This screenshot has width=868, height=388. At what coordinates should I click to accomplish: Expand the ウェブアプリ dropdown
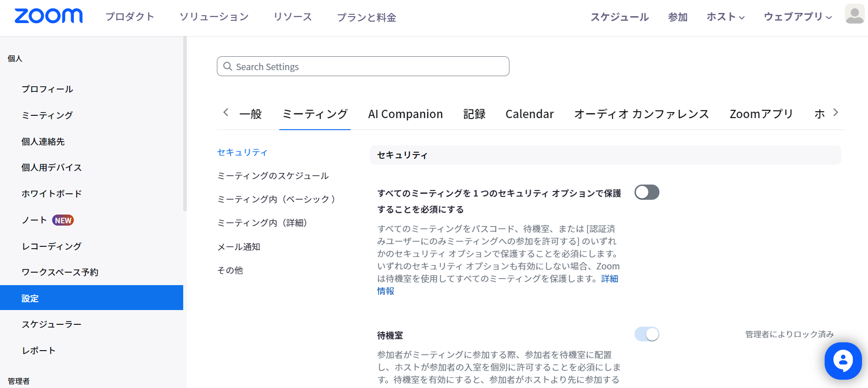pyautogui.click(x=798, y=17)
